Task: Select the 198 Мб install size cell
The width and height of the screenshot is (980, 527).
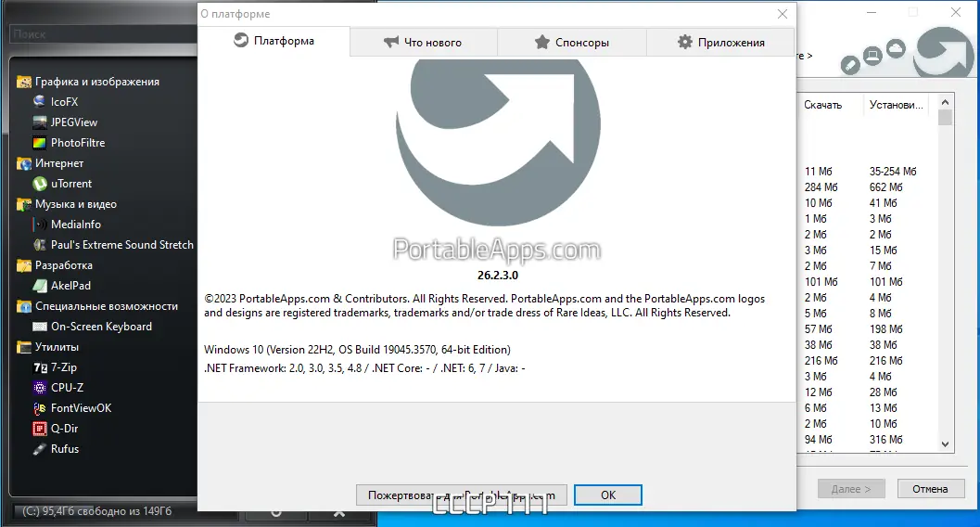Action: click(885, 328)
